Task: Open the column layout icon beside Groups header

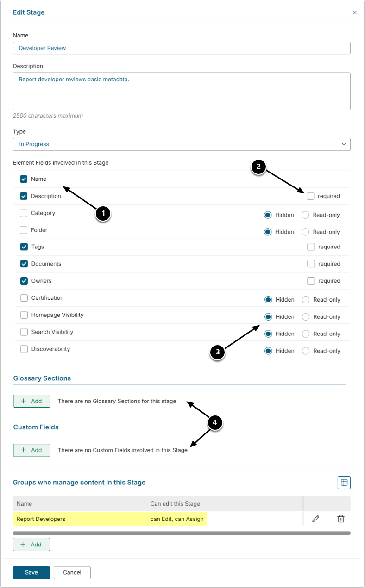Action: pos(344,483)
